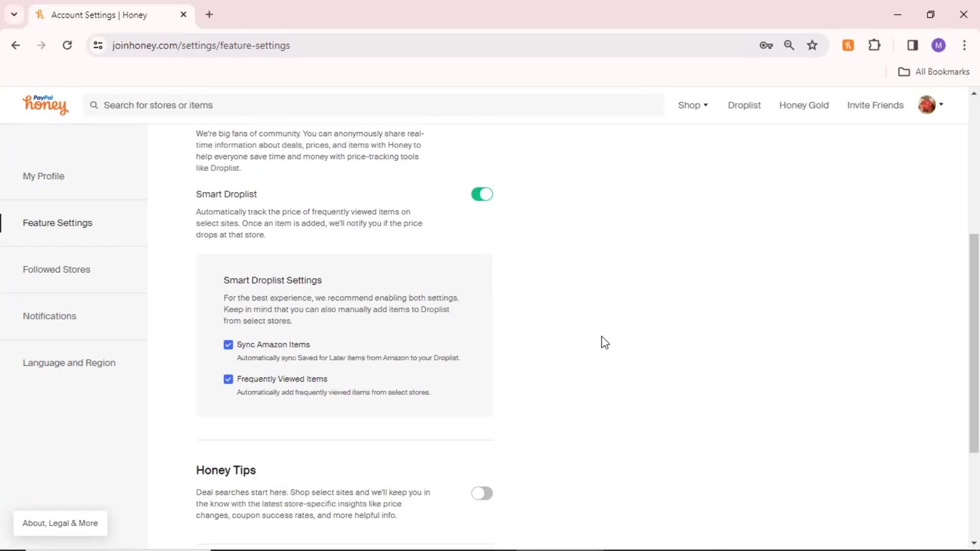
Task: Enable the Honey Tips toggle
Action: (482, 493)
